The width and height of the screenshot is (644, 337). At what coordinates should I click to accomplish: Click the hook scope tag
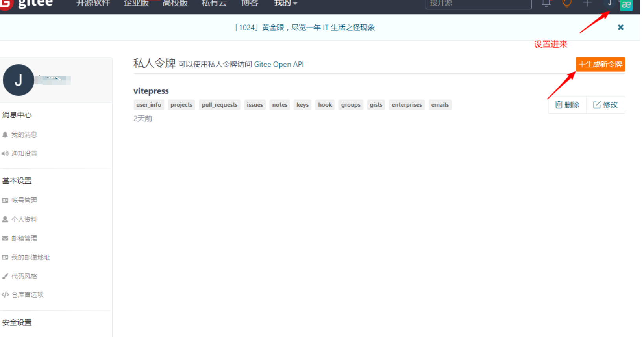(325, 105)
